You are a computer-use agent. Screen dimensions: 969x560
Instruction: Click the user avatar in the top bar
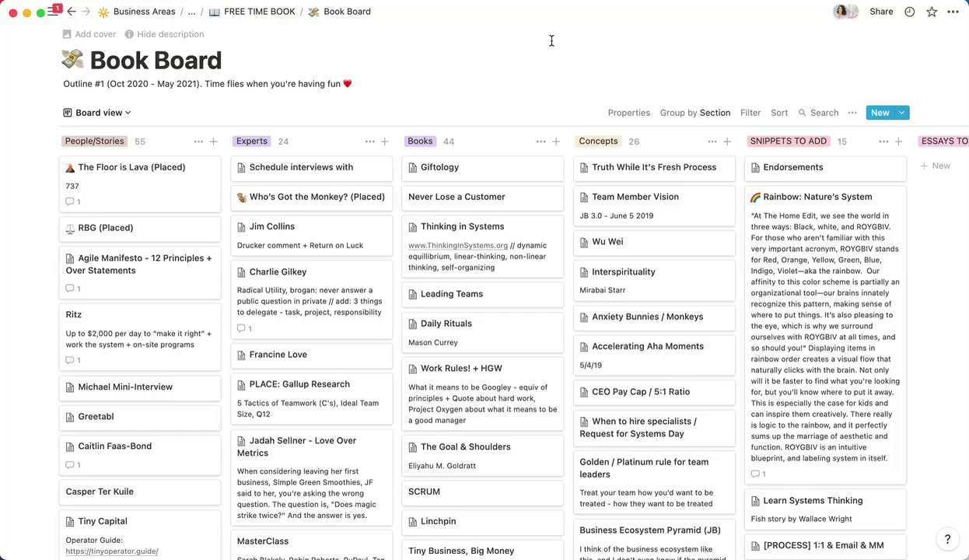(x=841, y=12)
